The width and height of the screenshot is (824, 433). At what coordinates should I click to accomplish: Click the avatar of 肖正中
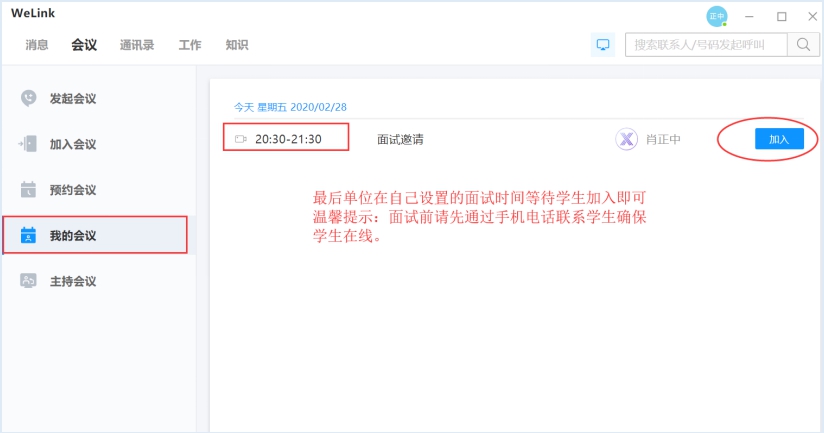coord(626,139)
